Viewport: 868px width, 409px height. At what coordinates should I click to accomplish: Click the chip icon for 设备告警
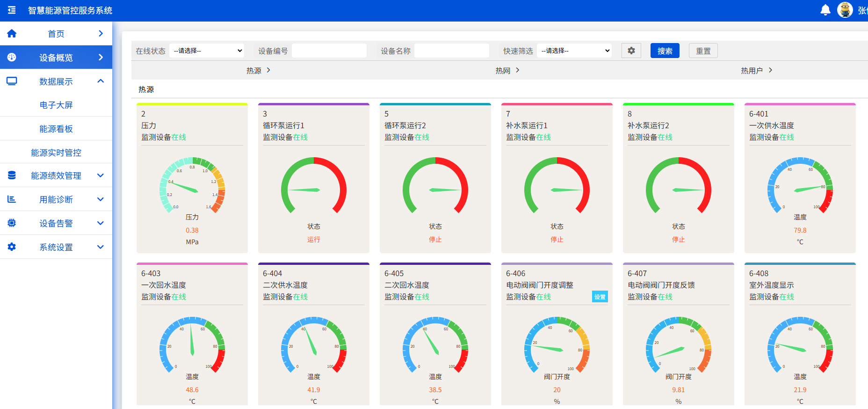(x=12, y=223)
